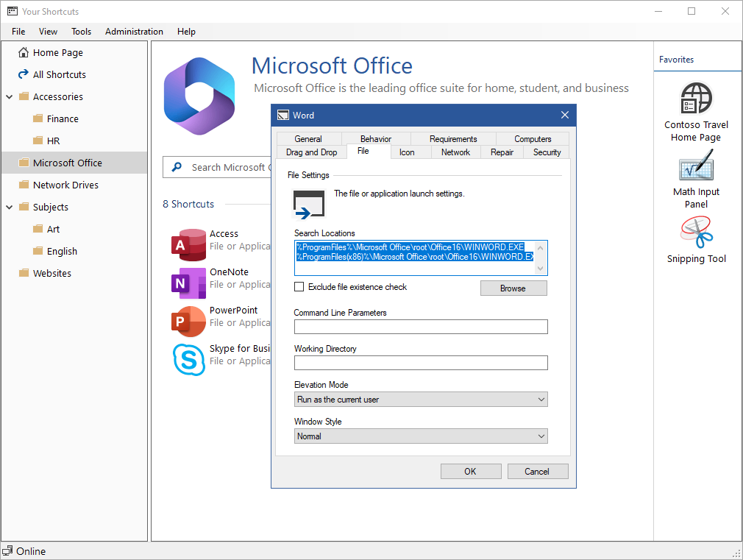Click the Word dialog title icon
Image resolution: width=743 pixels, height=560 pixels.
coord(283,116)
